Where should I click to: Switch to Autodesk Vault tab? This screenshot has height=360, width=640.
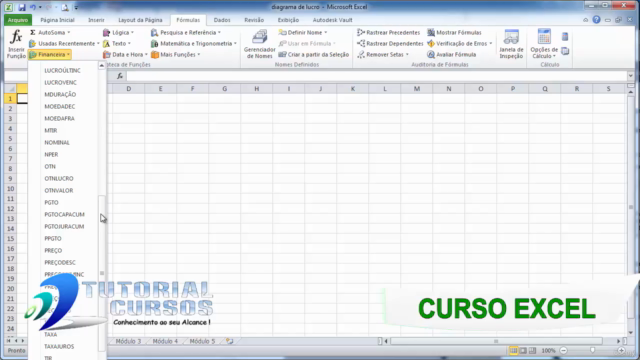(332, 20)
